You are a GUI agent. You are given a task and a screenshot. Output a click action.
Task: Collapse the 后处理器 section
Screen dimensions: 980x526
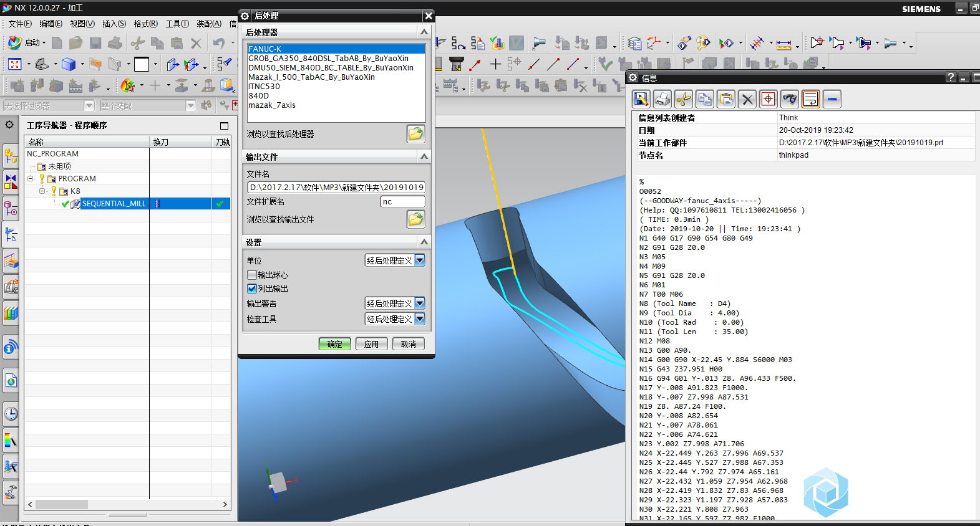pos(424,32)
